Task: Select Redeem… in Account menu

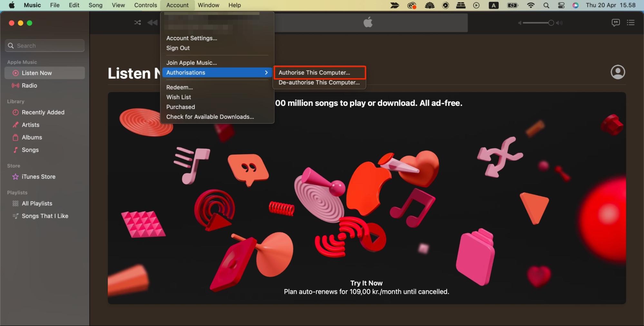Action: 217,88
